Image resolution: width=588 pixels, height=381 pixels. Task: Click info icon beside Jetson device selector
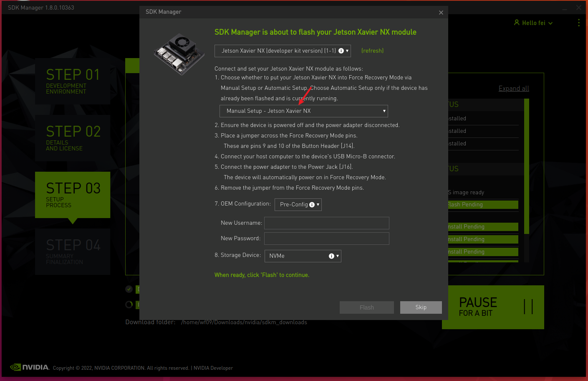pos(341,51)
